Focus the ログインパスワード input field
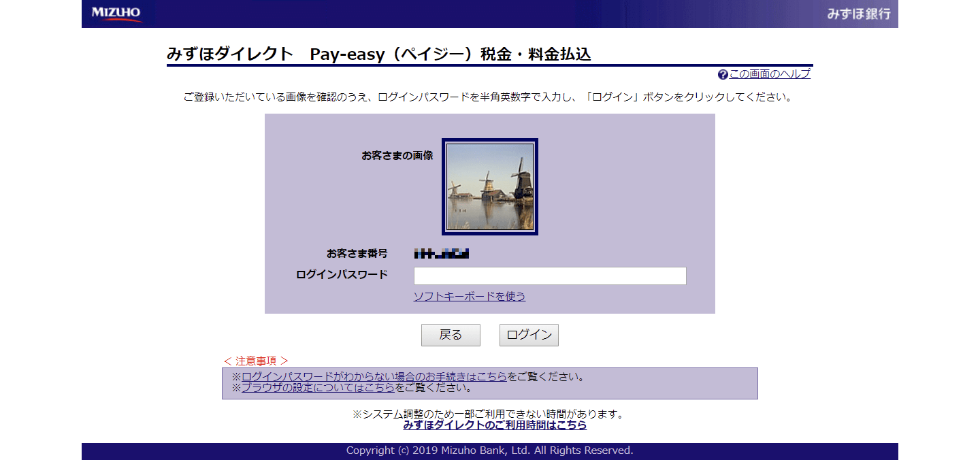This screenshot has height=460, width=980. coord(550,276)
